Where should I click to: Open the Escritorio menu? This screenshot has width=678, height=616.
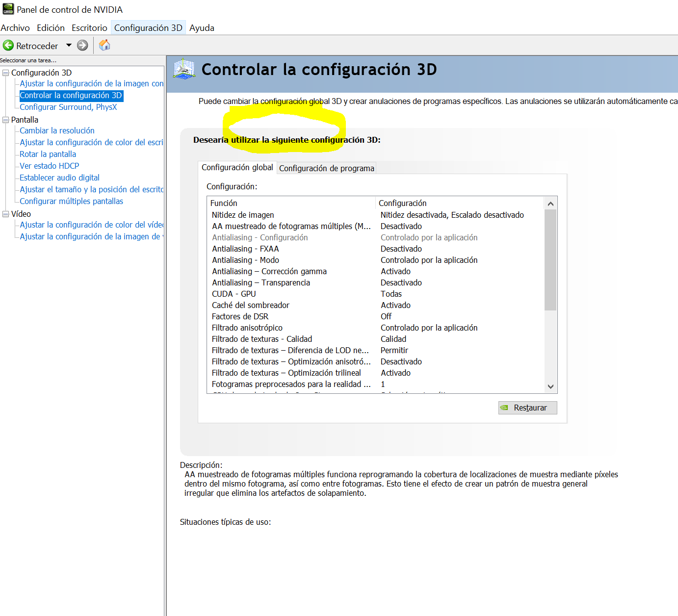tap(89, 28)
